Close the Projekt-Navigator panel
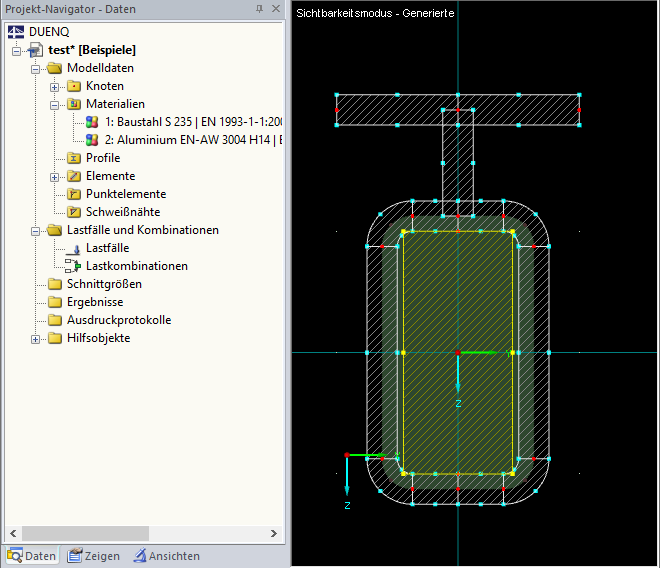This screenshot has height=568, width=660. (276, 9)
